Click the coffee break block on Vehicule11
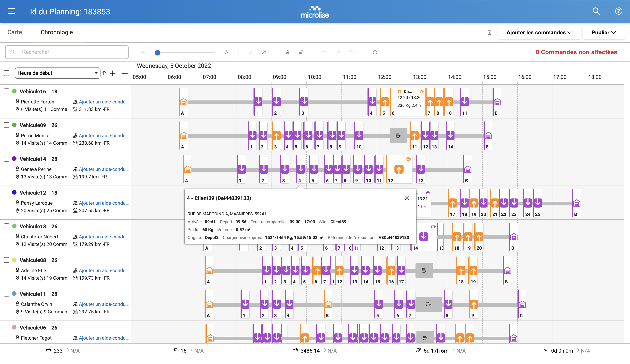Image resolution: width=630 pixels, height=364 pixels. pos(428,305)
